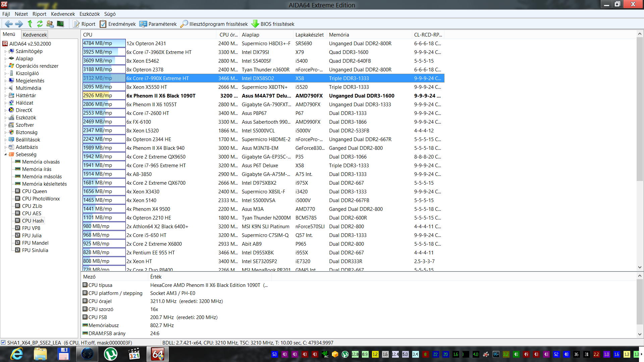Select Memória másolás benchmark

click(x=42, y=177)
